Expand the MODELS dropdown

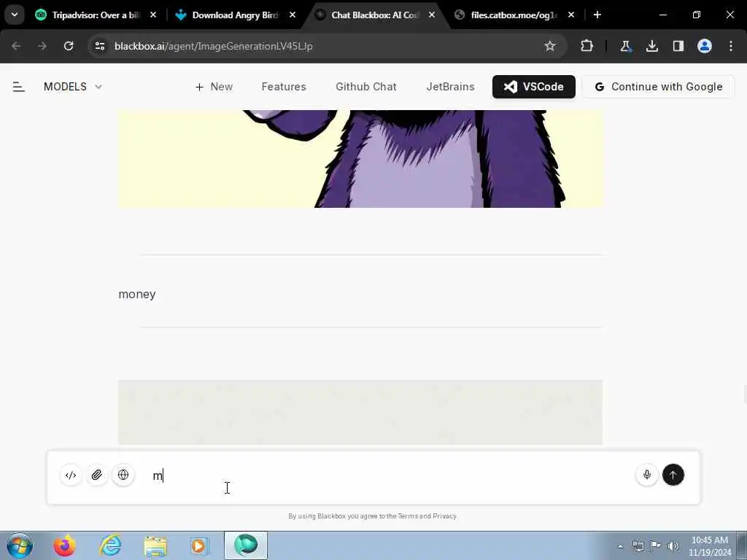pos(73,87)
